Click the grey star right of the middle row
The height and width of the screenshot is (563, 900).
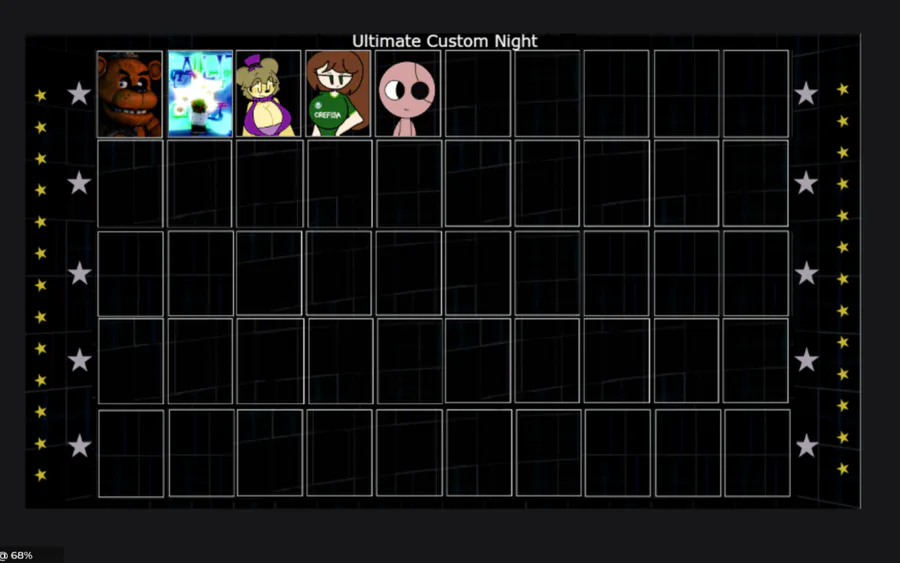click(806, 273)
